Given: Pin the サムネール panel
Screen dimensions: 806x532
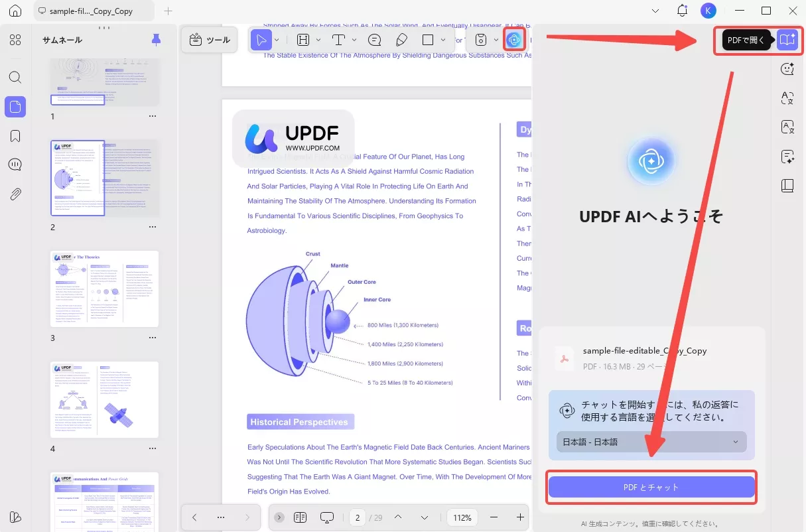Looking at the screenshot, I should pos(156,40).
